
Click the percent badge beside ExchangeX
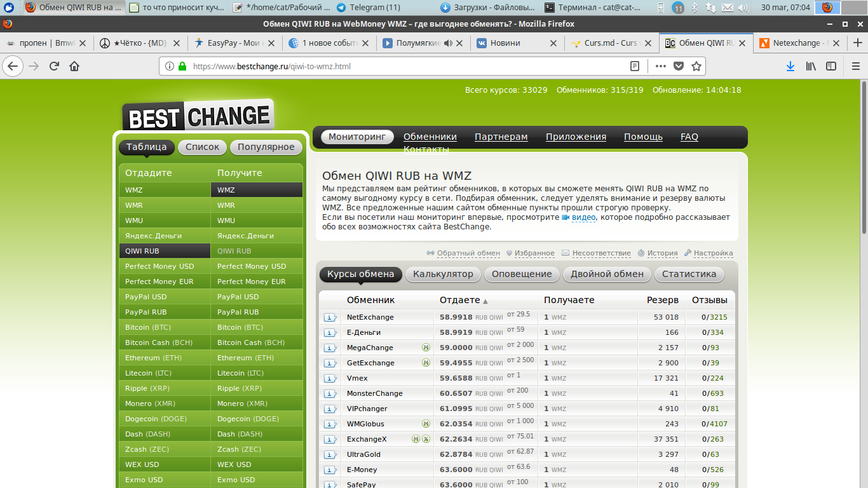(x=426, y=439)
